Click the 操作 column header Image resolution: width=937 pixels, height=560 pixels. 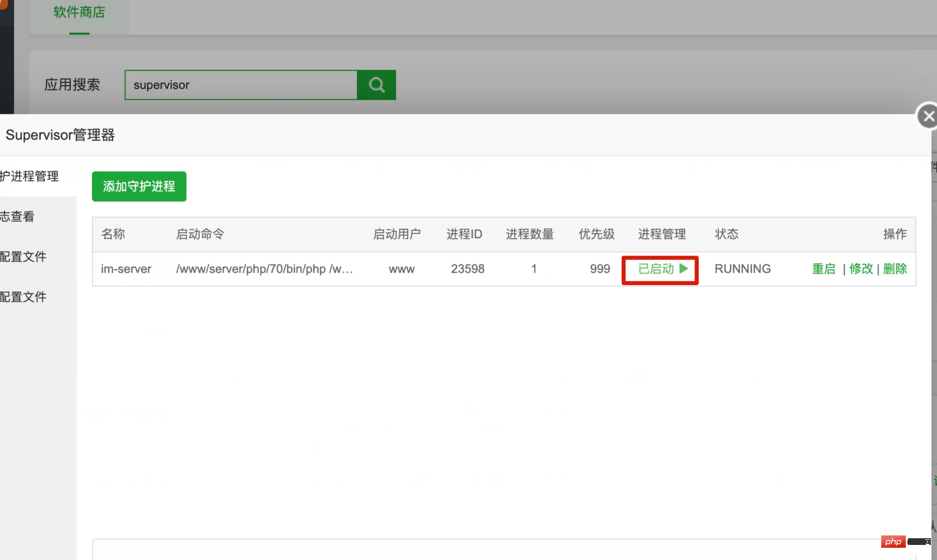pyautogui.click(x=895, y=234)
